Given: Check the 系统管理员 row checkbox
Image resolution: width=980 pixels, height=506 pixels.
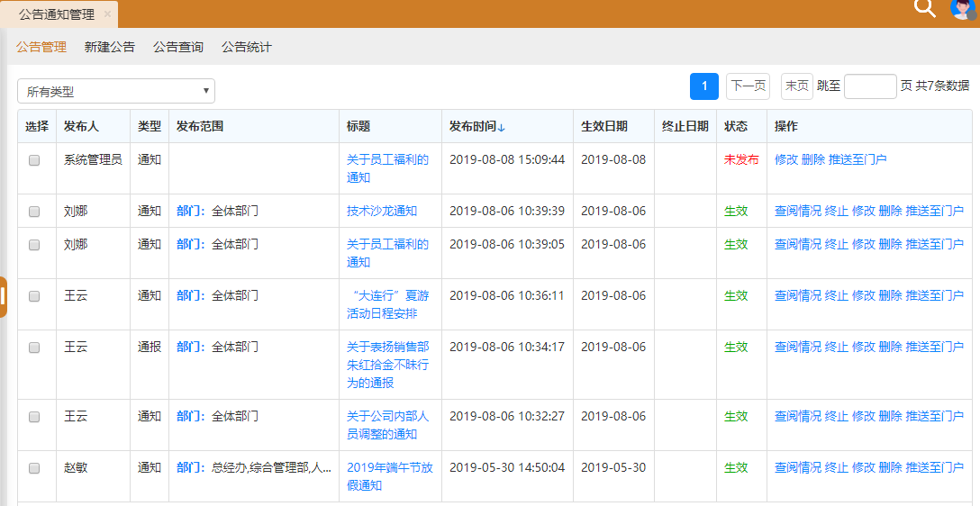Looking at the screenshot, I should pyautogui.click(x=34, y=160).
